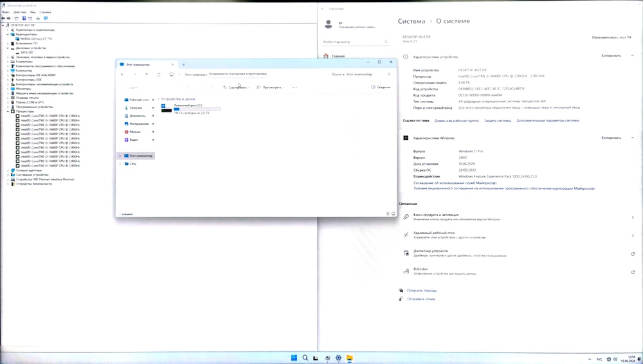
Task: Click the forward arrow in Device Manager toolbar
Action: click(8, 19)
